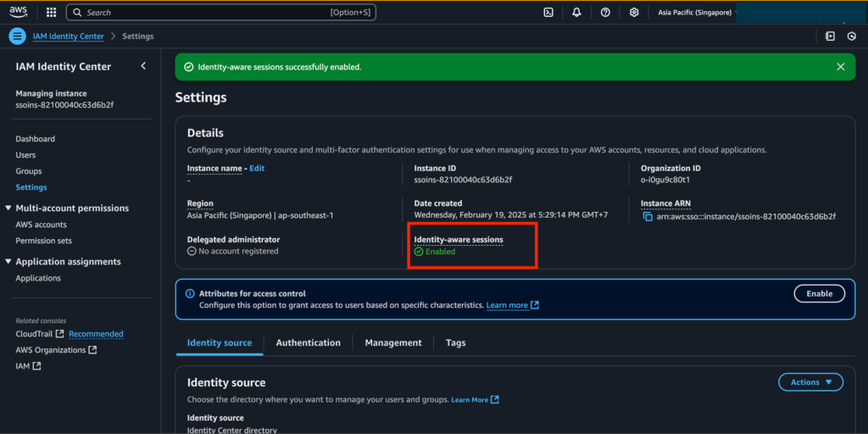Click Edit next to Instance name
The width and height of the screenshot is (868, 434).
click(257, 168)
